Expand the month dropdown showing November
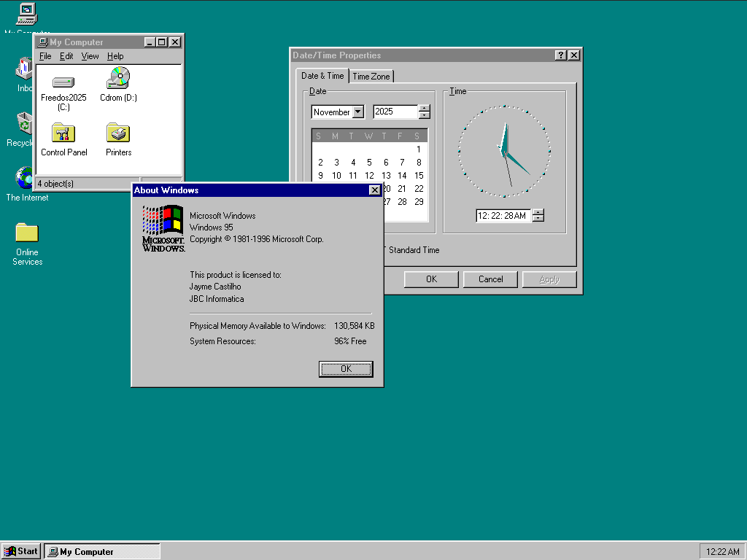 point(357,112)
